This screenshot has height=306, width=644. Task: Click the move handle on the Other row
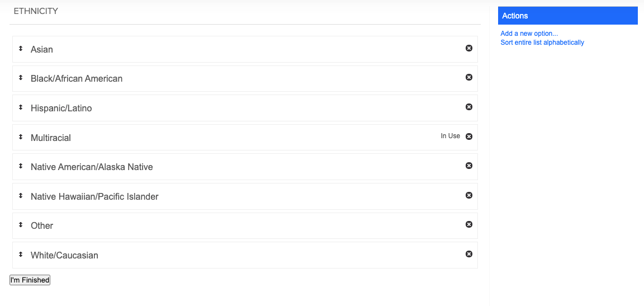[x=21, y=225]
